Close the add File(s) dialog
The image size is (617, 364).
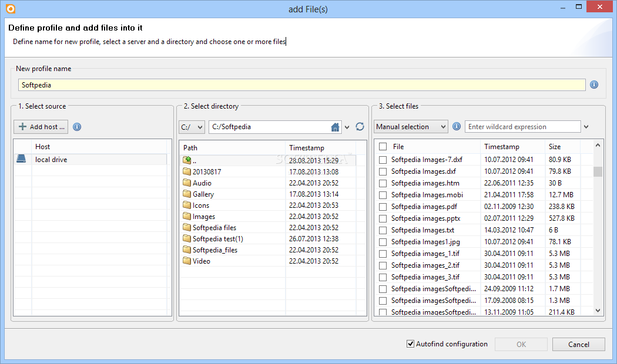(x=600, y=6)
